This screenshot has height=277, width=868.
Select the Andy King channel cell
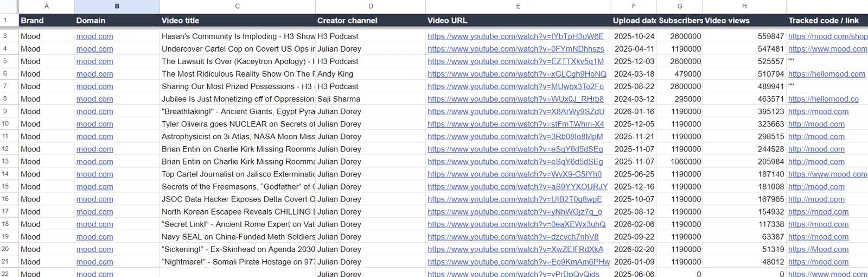[x=371, y=74]
